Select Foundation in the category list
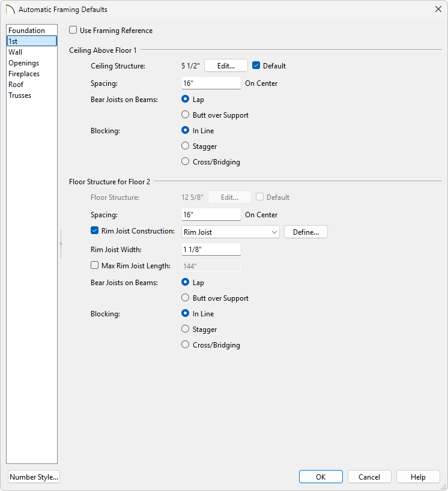This screenshot has width=448, height=491. point(26,31)
